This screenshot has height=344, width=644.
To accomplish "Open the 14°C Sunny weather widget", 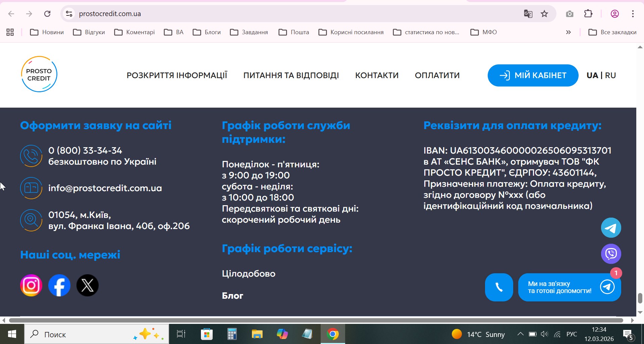I will (478, 334).
